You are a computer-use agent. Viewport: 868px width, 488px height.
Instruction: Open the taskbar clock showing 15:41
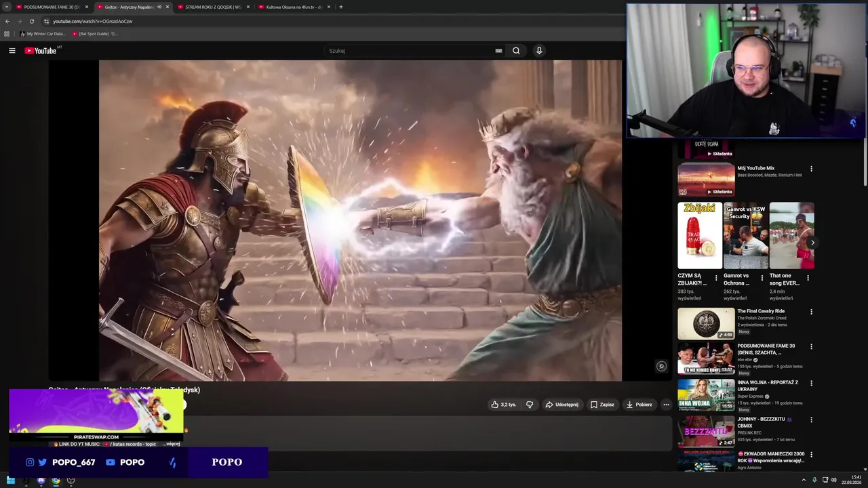pyautogui.click(x=851, y=481)
